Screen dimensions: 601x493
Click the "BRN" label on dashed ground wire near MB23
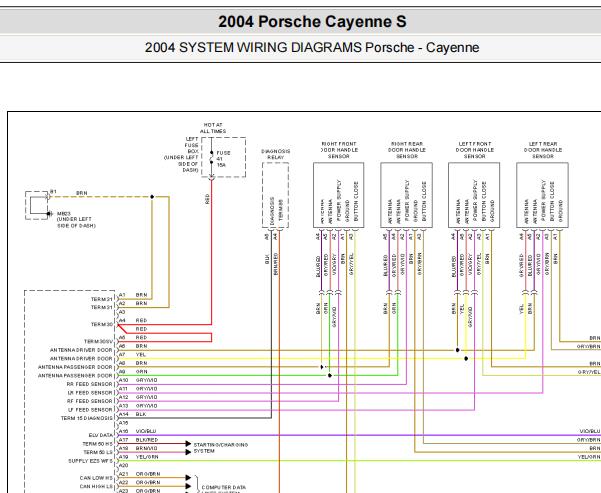pos(82,193)
